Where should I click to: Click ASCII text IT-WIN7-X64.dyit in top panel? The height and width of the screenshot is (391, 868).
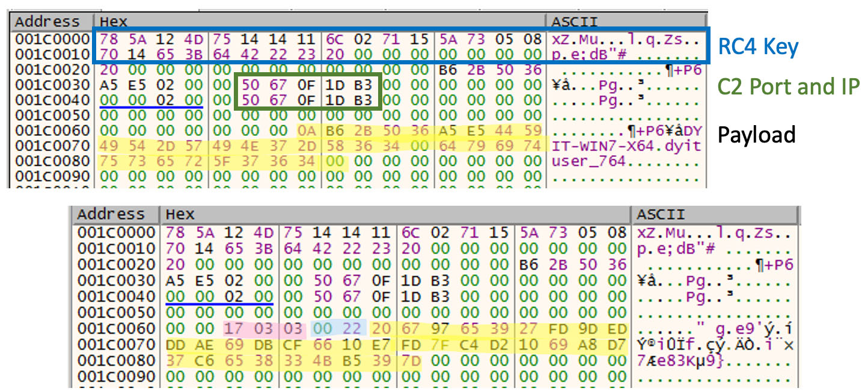point(625,146)
